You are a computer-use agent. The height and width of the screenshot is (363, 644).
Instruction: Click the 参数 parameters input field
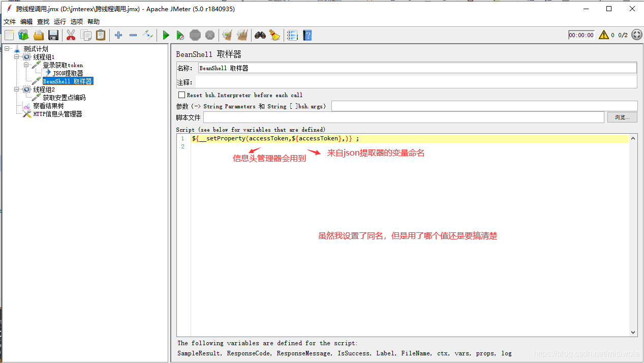click(x=484, y=106)
